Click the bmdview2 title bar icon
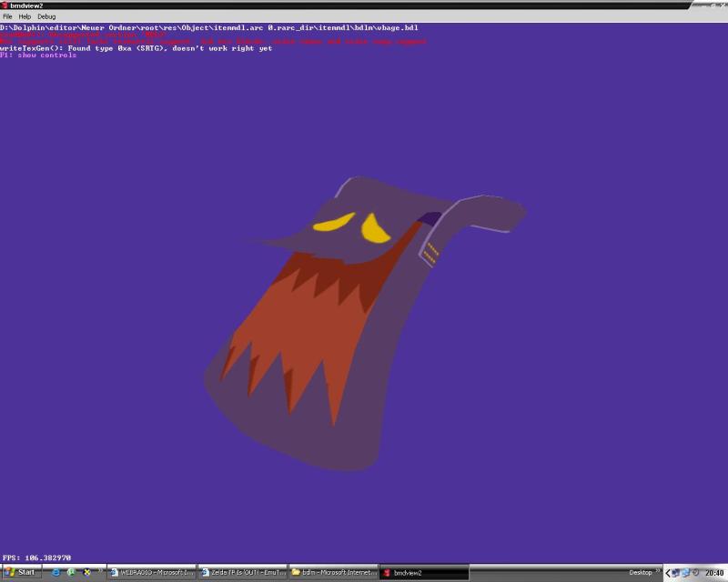Viewport: 728px width, 582px height. 5,5
